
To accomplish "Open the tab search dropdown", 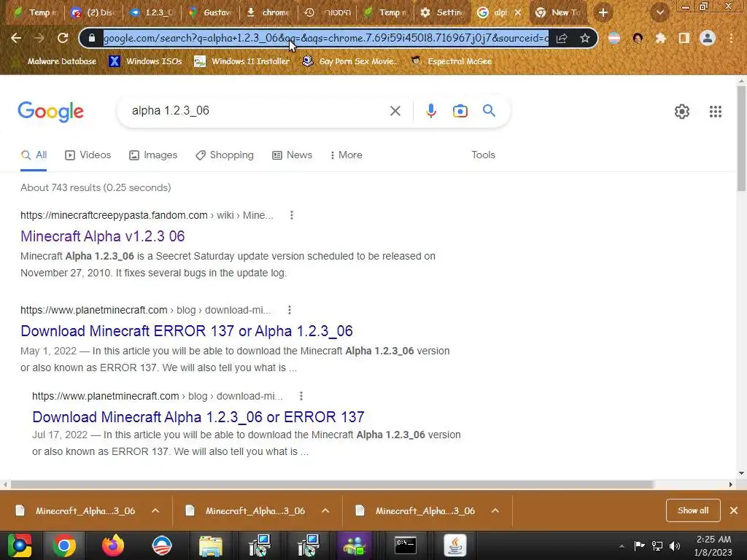I will 659,13.
